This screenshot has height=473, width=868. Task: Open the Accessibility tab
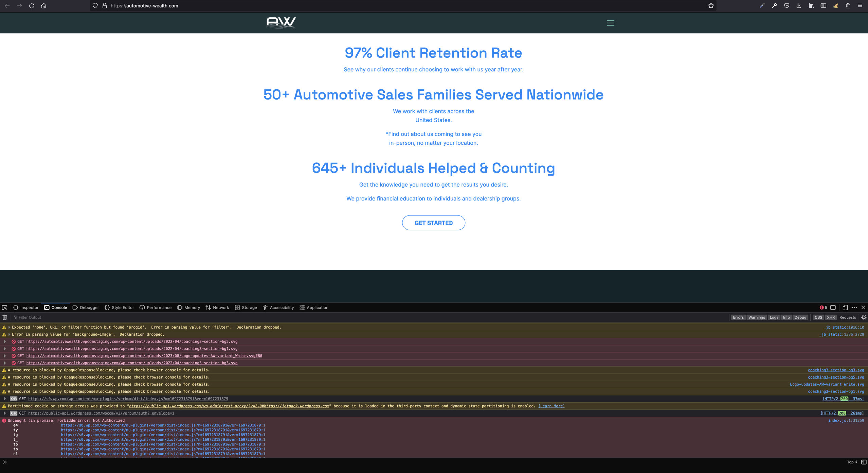coord(278,308)
